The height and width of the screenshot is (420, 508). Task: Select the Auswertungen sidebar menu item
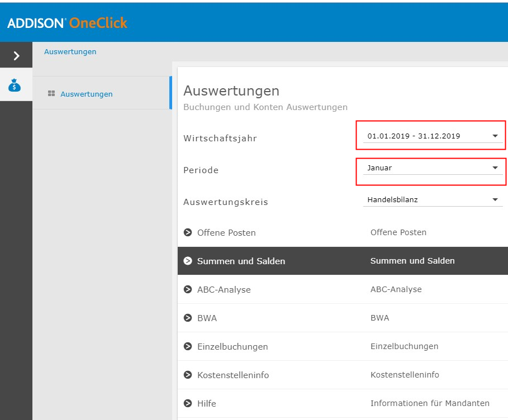(x=102, y=94)
